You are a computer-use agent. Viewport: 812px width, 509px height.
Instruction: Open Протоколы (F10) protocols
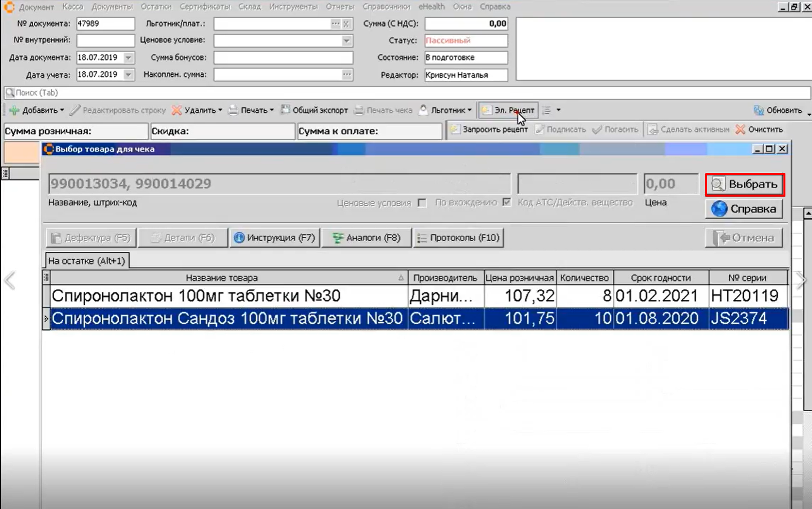tap(458, 238)
